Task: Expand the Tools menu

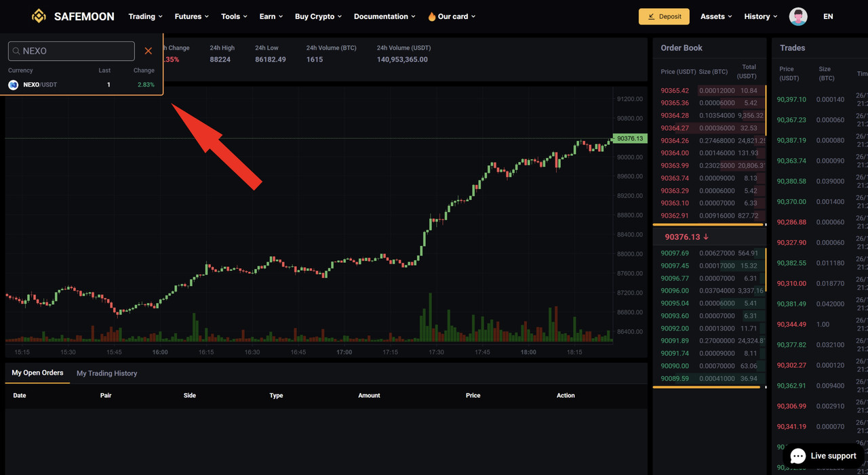Action: coord(234,16)
